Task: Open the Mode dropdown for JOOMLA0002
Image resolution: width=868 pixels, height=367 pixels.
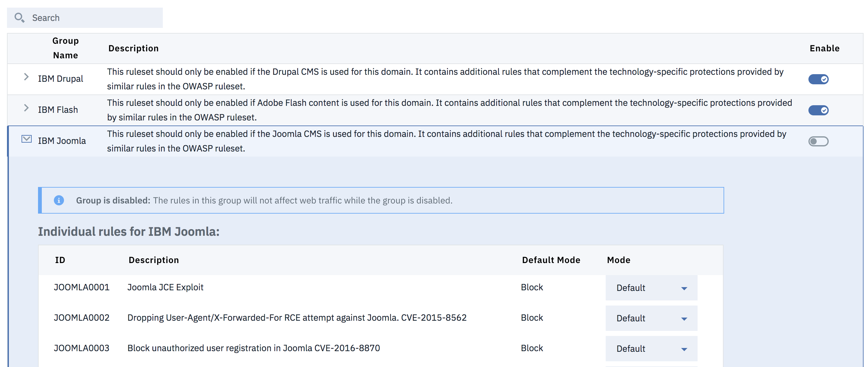Action: 651,318
